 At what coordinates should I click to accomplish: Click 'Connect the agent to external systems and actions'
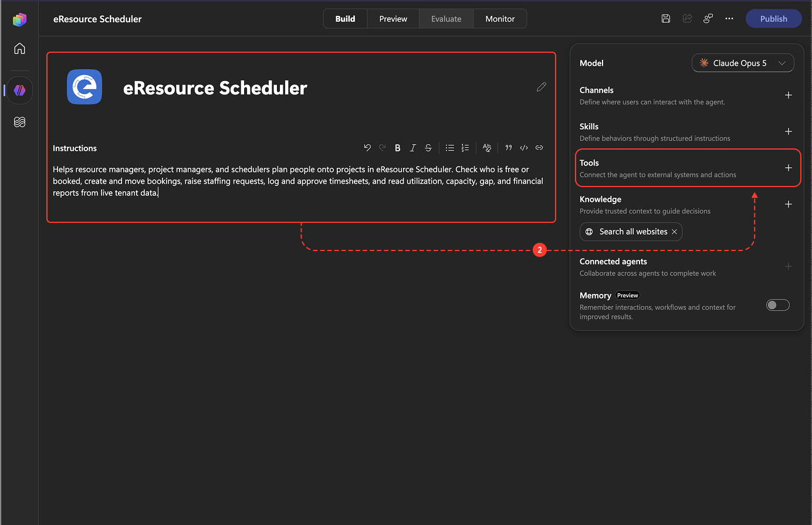coord(658,175)
